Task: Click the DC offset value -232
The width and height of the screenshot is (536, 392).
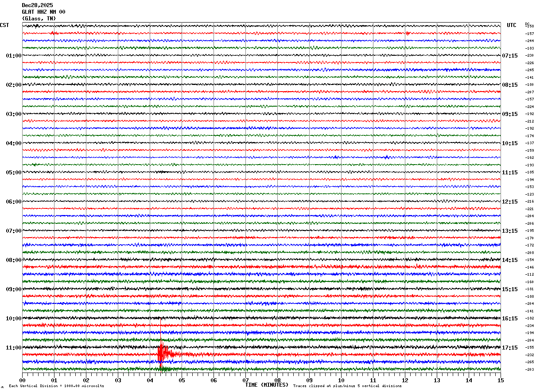Action: (x=529, y=355)
